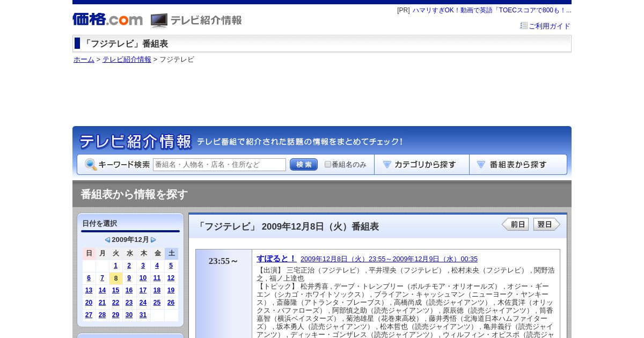Open テレビ紹介情報 breadcrumb link
Viewport: 644px width, 338px height.
pos(127,60)
